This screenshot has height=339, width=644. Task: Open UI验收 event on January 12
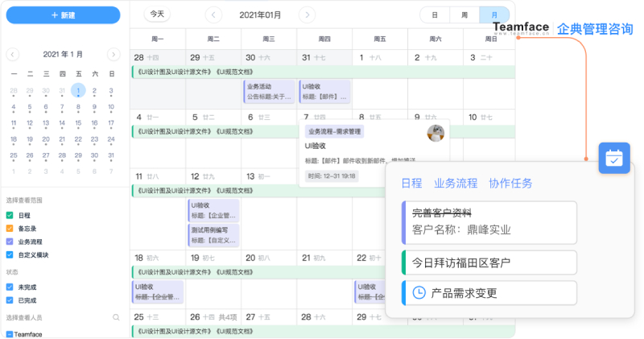pos(213,210)
